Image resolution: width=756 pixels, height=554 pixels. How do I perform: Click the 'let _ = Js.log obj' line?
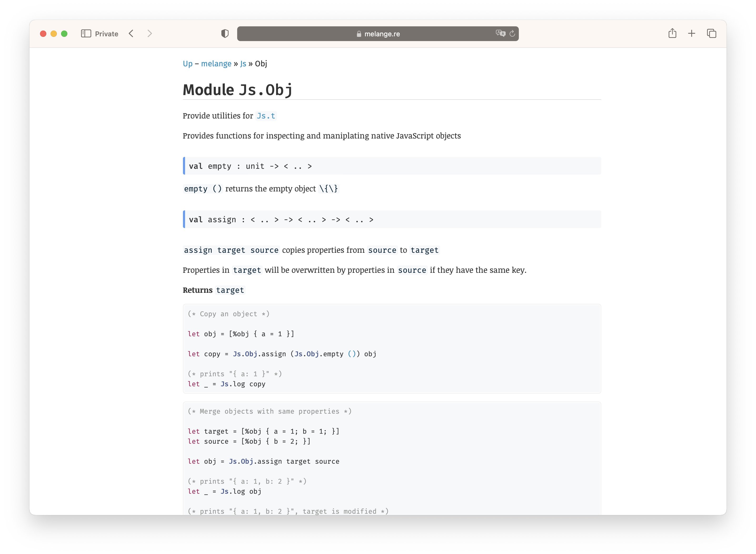coord(224,491)
